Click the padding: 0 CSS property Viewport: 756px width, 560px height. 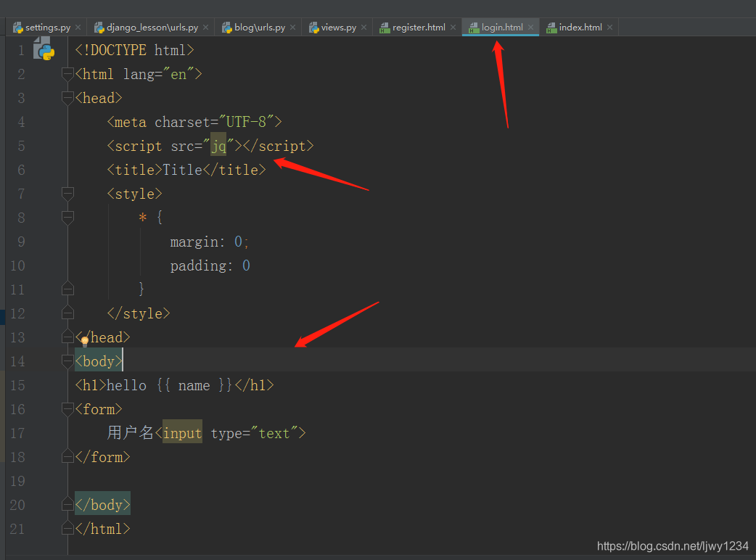point(210,265)
